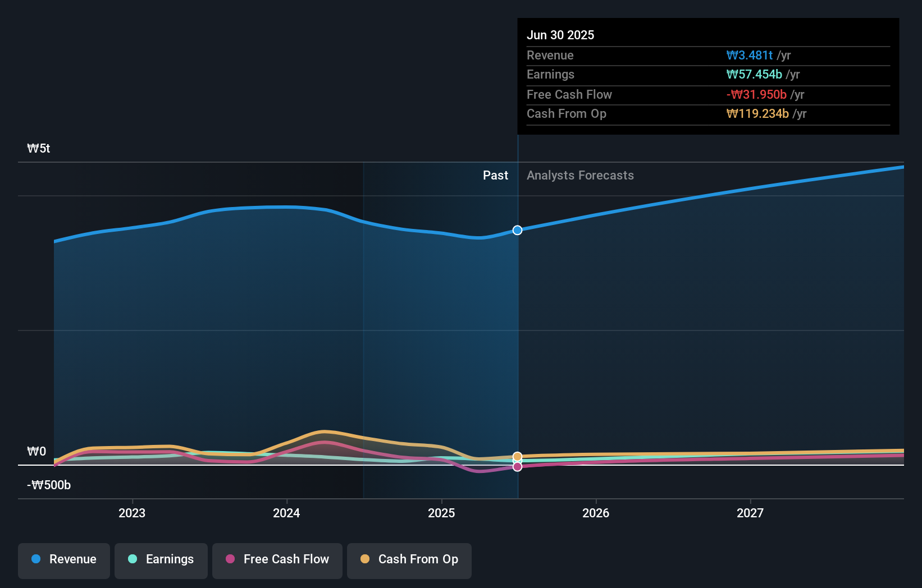Open the Free Cash Flow legend item
922x588 pixels.
click(277, 559)
